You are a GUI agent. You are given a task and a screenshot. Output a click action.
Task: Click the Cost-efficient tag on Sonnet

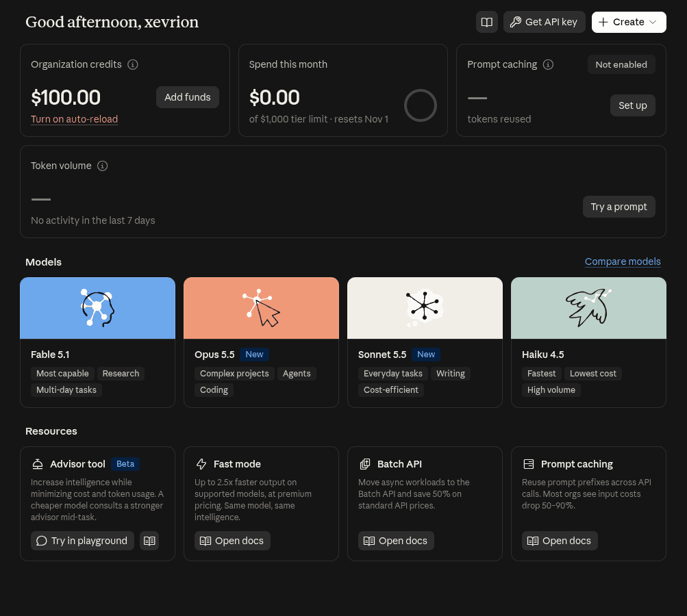(x=391, y=390)
